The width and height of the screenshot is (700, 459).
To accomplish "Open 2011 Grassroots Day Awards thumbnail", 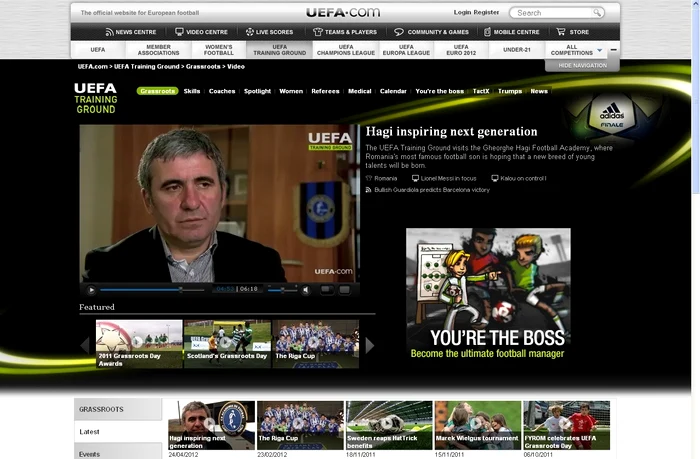I will (x=139, y=344).
